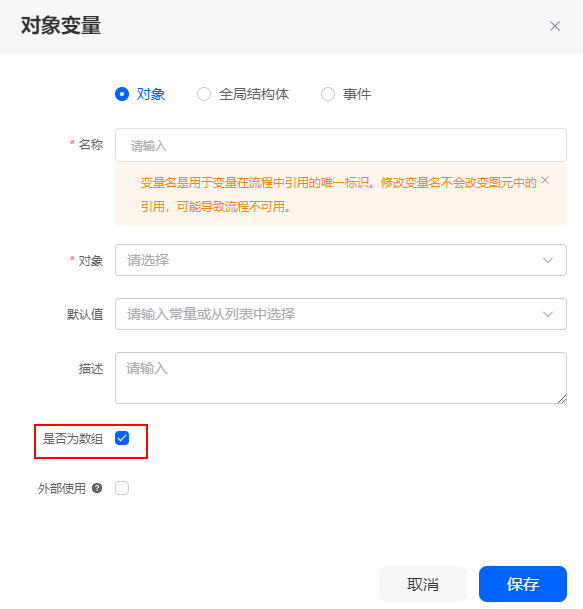
Task: Open the 默认值 constant selection field
Action: pyautogui.click(x=341, y=314)
